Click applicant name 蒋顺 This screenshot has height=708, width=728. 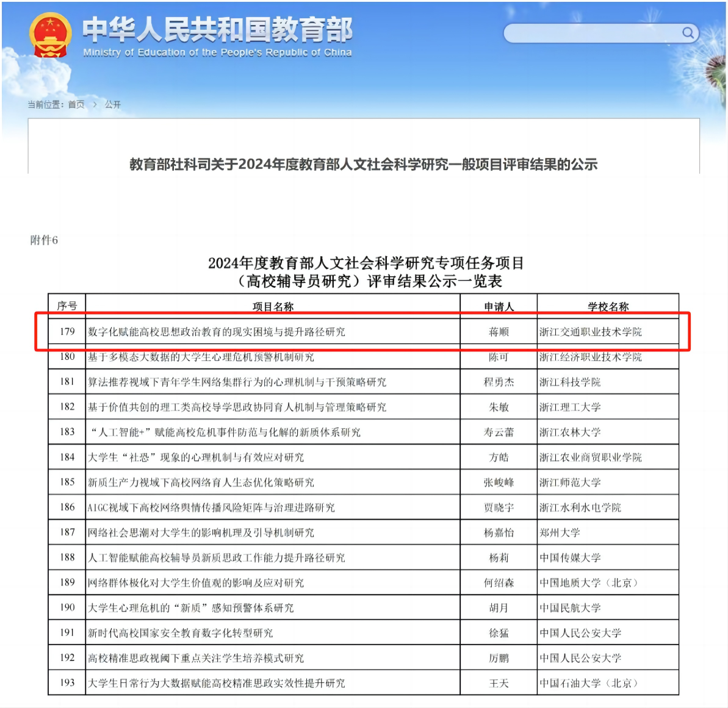499,332
